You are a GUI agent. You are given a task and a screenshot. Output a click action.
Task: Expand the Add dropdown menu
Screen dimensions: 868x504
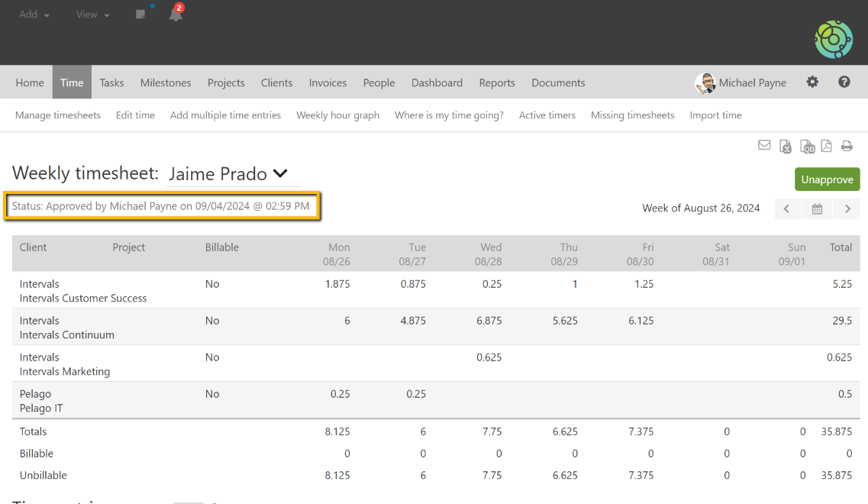coord(34,15)
